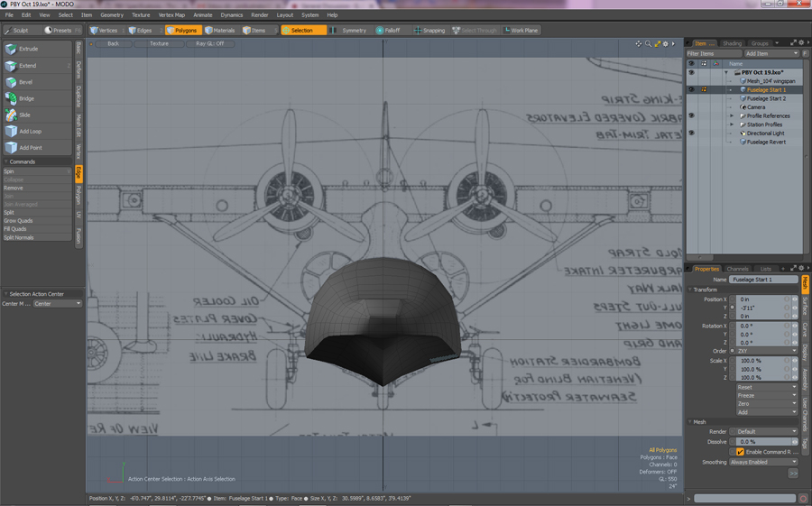Click the Split Normals command

(x=37, y=237)
